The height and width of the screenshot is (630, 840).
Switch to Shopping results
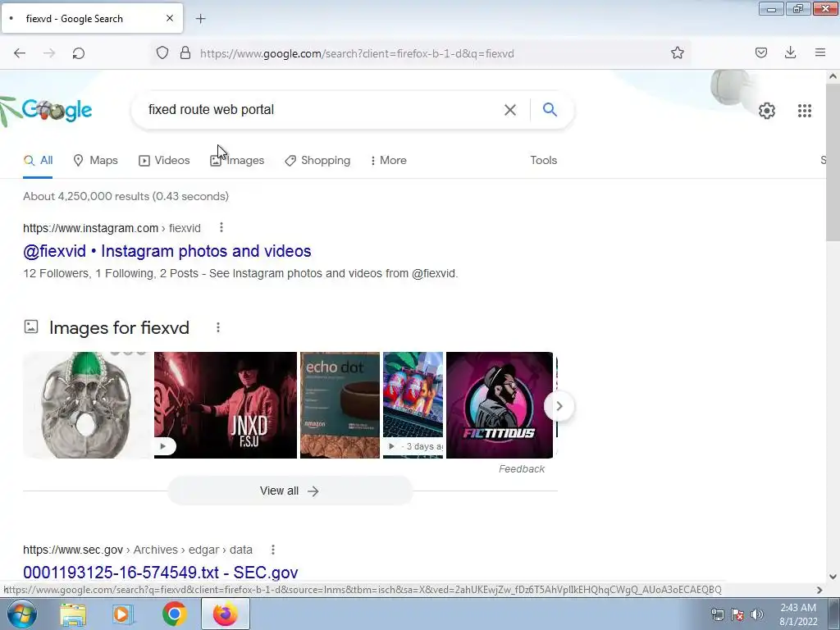[317, 160]
